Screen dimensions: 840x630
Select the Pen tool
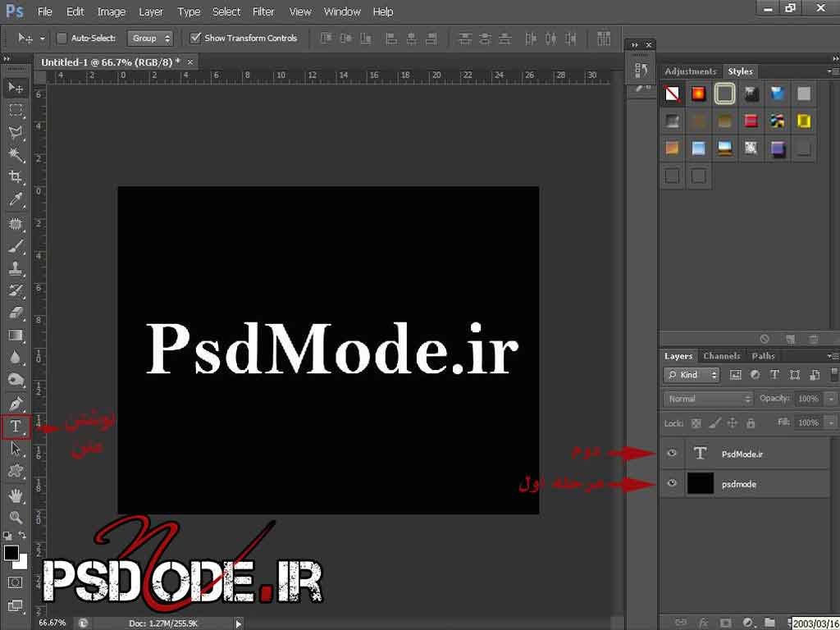(16, 404)
